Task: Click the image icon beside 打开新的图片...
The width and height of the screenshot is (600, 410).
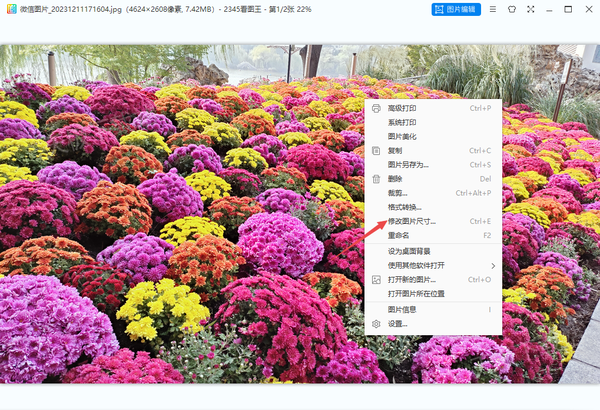Action: tap(376, 280)
